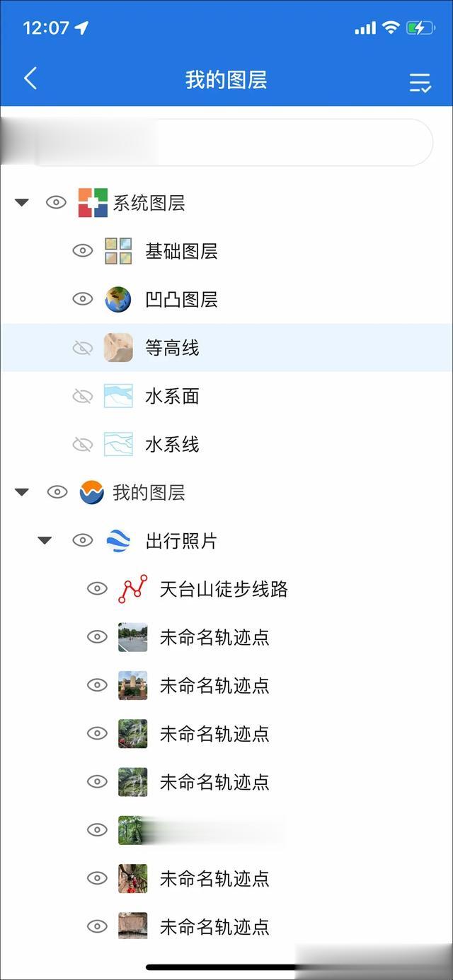Click the 等高线 terrain icon
This screenshot has height=980, width=453.
(118, 347)
